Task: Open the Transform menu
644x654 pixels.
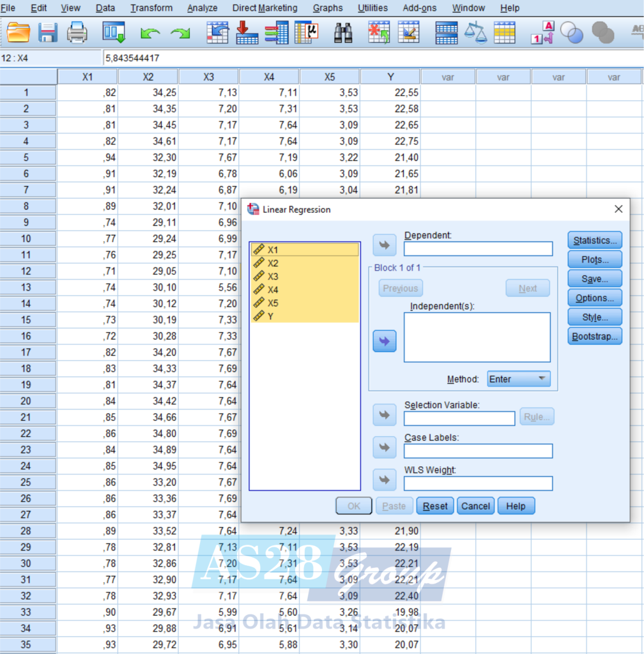Action: click(151, 8)
